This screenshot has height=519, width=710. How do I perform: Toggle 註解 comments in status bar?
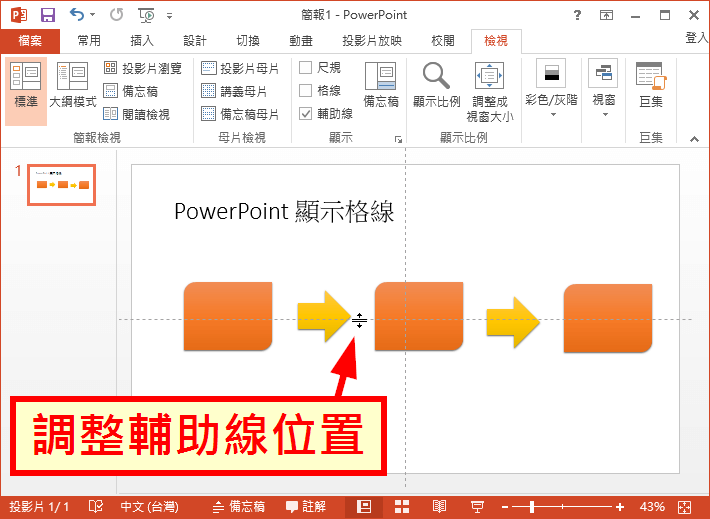coord(306,506)
